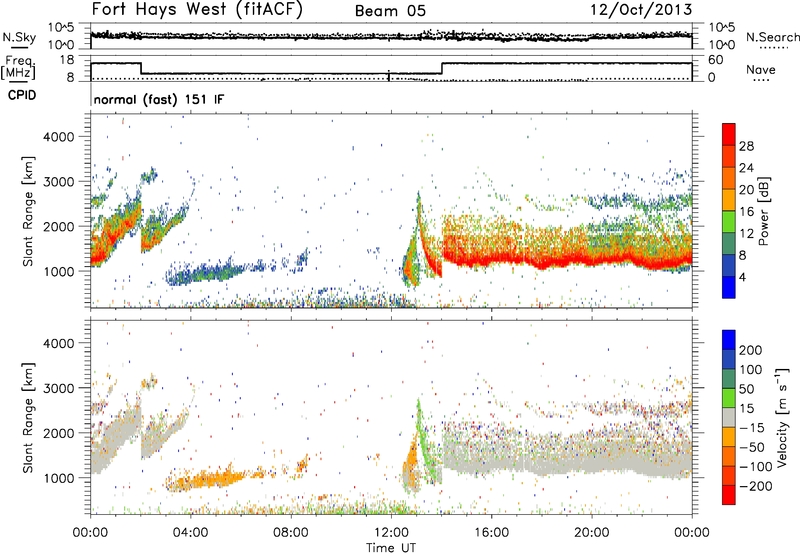Click the '24' label on Power color bar

coord(746,168)
